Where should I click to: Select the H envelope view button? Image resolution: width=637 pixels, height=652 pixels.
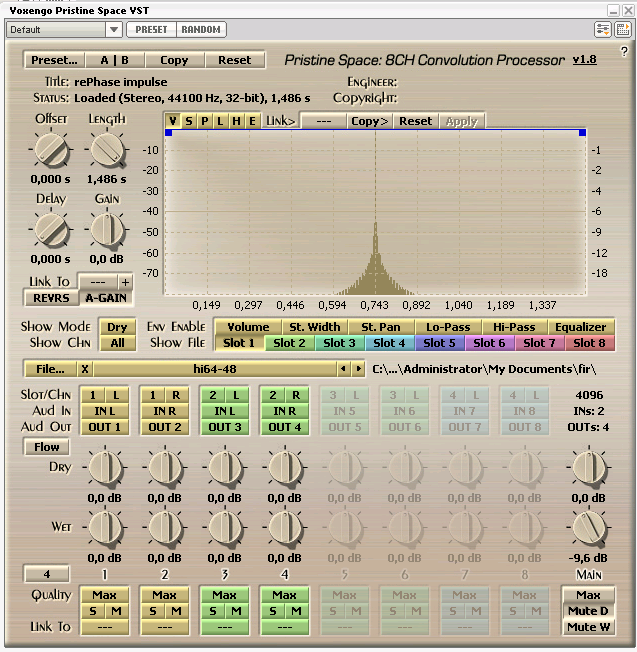[236, 121]
